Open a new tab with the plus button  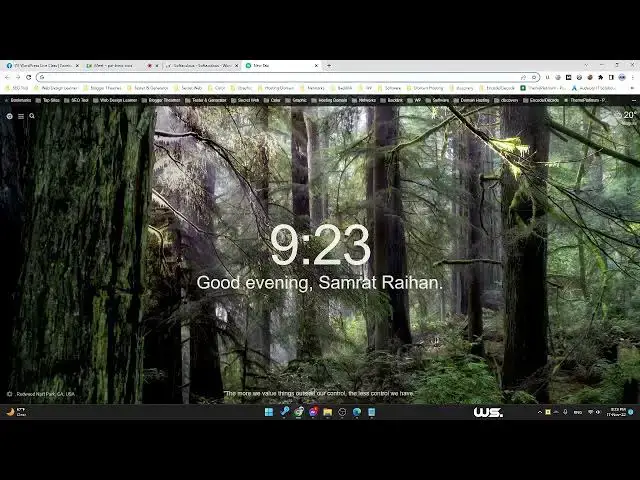(x=329, y=65)
